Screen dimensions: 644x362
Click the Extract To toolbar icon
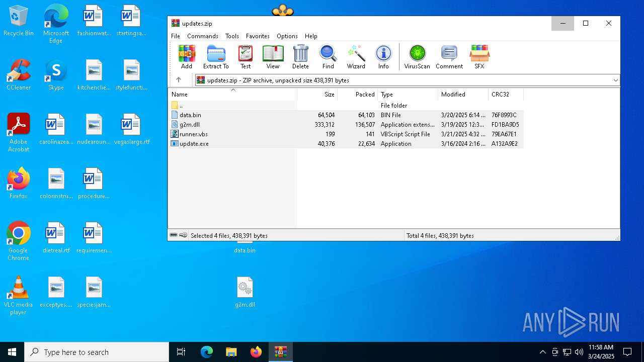(216, 57)
